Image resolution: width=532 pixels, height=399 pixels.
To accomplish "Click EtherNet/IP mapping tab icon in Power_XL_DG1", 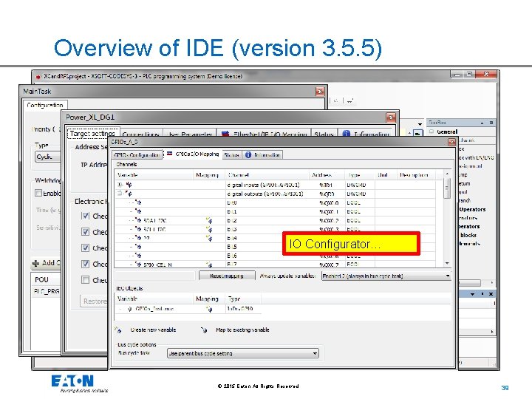I will click(225, 134).
